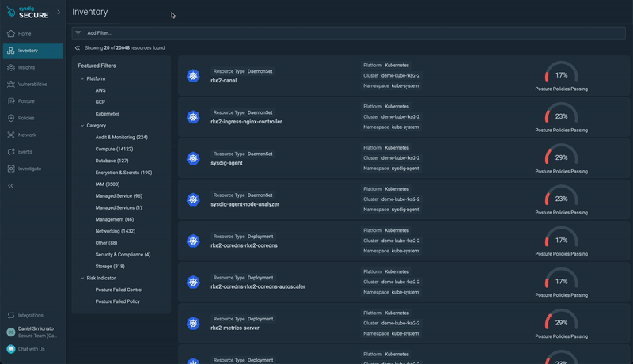The image size is (633, 364).
Task: Apply the Posture Failed Policy filter
Action: click(x=117, y=301)
